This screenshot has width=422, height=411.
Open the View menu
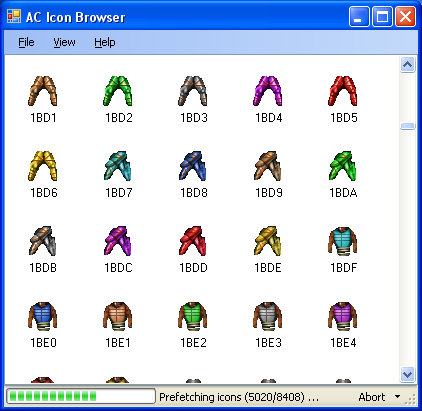point(64,42)
